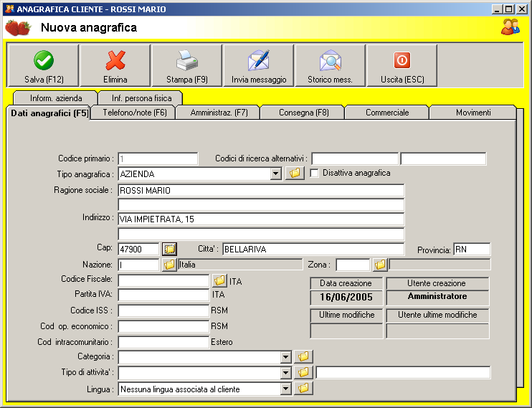Click the Italia country name text
This screenshot has height=408, width=532.
[187, 265]
